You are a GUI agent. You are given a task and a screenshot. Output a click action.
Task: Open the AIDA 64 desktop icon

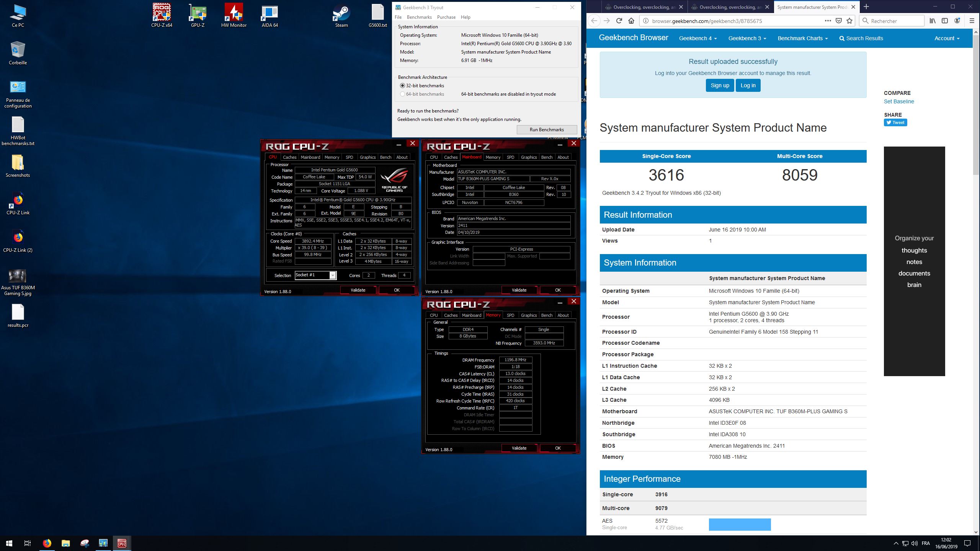(269, 15)
